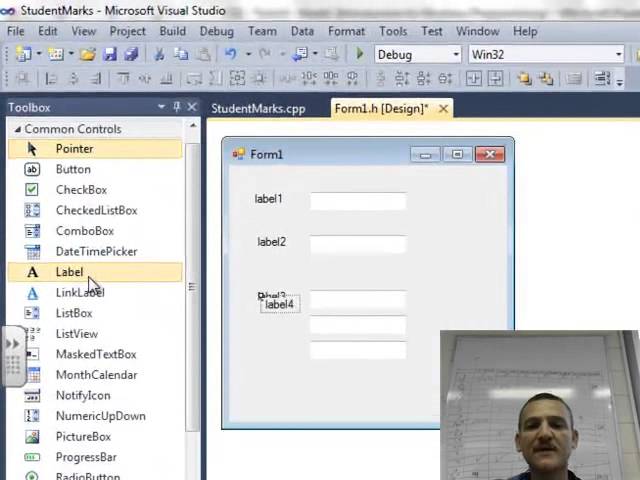The image size is (640, 480).
Task: Open the Toolbox window position dropdown
Action: tap(161, 107)
